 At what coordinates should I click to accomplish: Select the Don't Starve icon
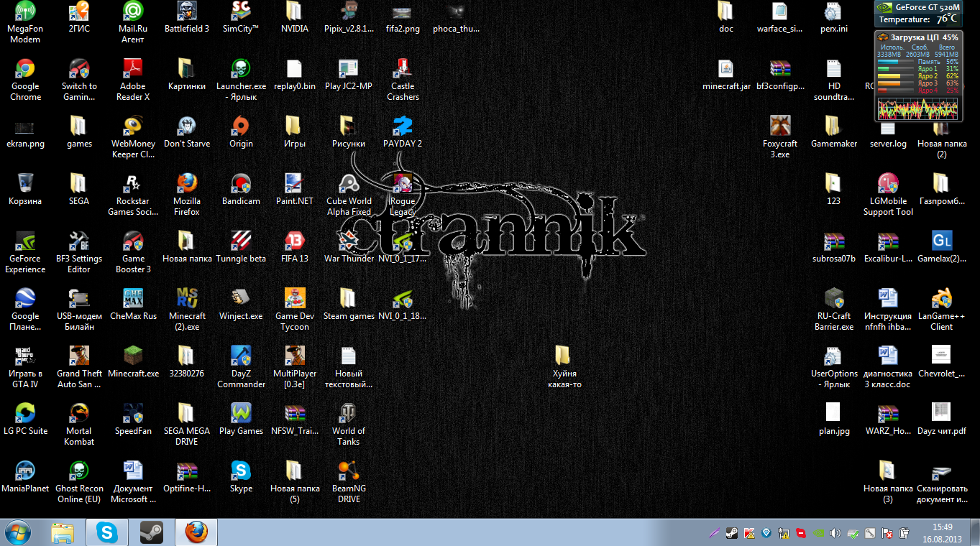[187, 132]
